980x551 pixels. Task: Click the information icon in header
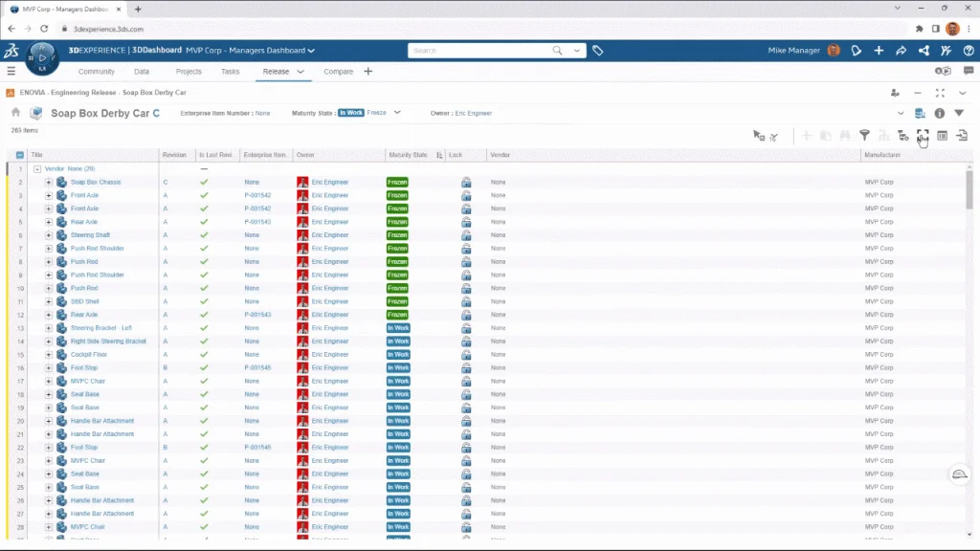[x=939, y=113]
